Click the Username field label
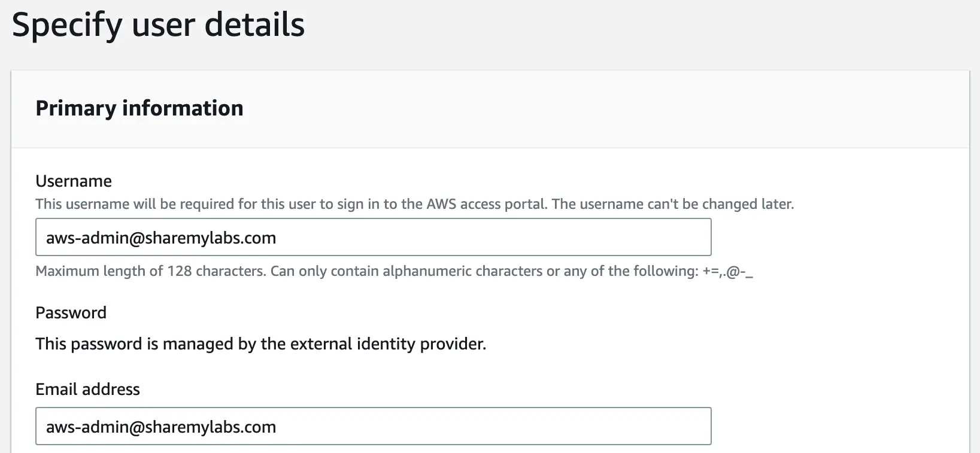 (74, 181)
